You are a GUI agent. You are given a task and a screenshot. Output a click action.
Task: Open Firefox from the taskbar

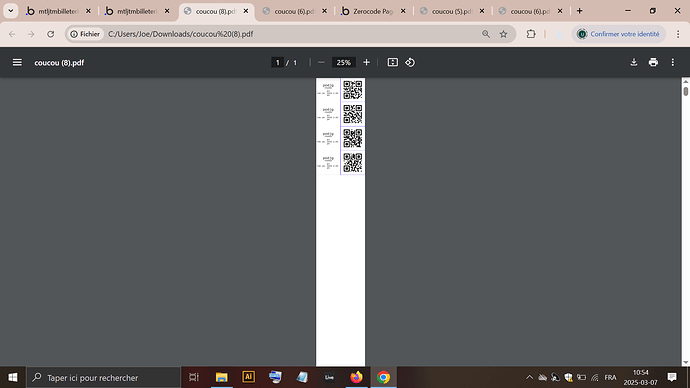(356, 377)
